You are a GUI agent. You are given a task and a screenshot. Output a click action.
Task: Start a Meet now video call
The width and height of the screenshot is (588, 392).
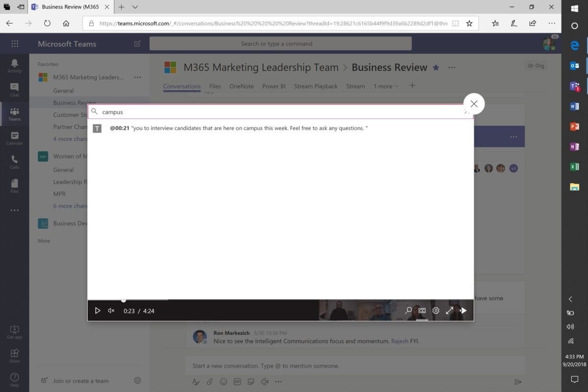tap(265, 382)
